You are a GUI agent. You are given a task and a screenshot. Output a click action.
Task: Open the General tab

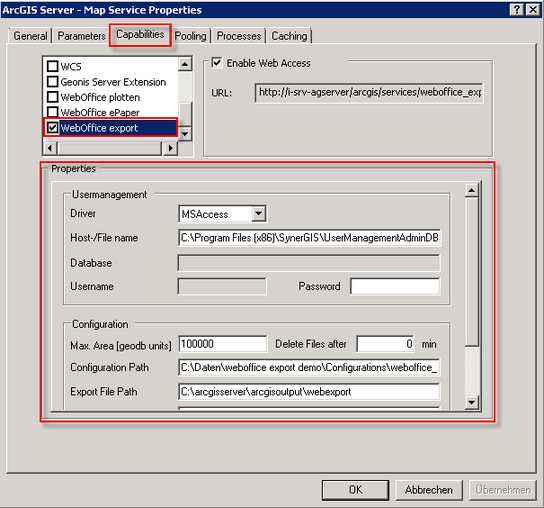[x=30, y=36]
